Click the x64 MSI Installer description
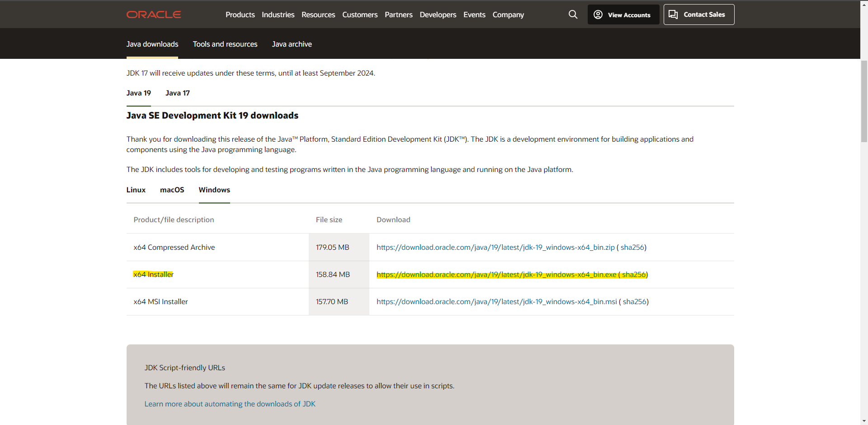 160,301
